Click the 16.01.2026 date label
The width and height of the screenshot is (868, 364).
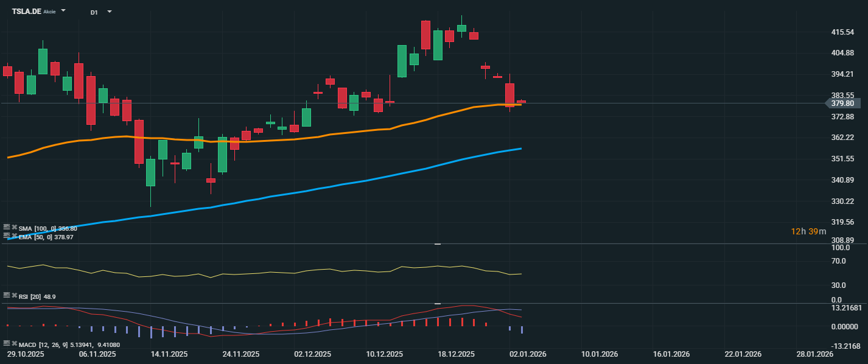point(671,354)
